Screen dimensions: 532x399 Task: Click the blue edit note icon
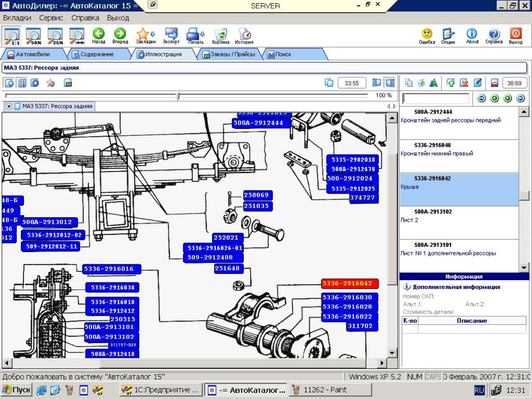coord(477,83)
